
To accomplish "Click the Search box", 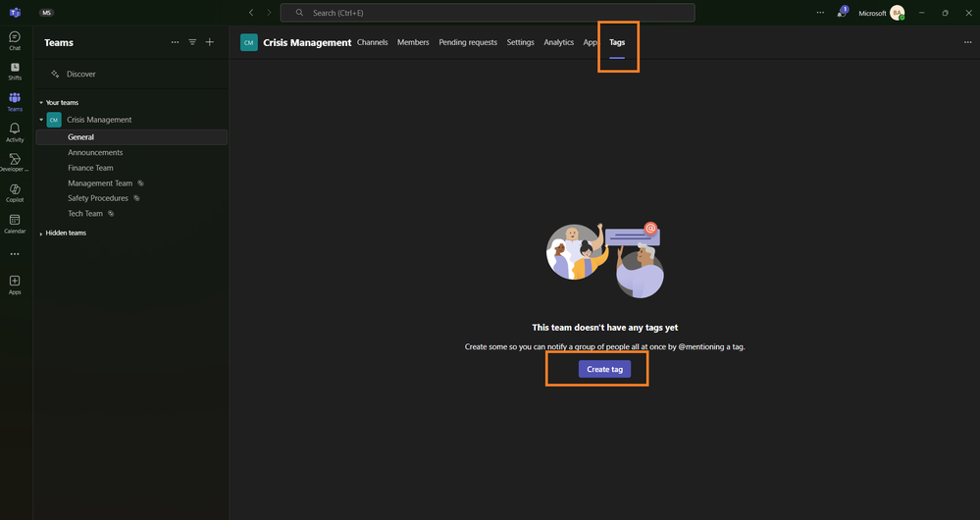I will (x=488, y=13).
